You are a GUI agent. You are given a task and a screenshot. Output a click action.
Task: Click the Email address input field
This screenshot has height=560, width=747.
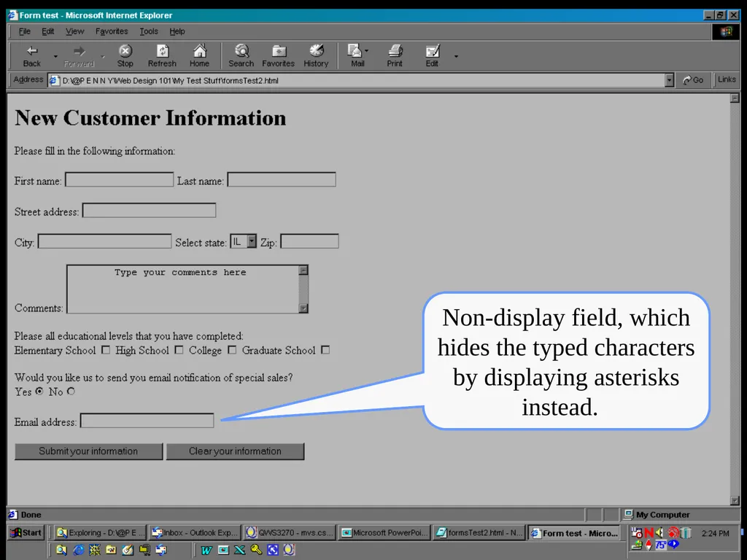pyautogui.click(x=147, y=421)
